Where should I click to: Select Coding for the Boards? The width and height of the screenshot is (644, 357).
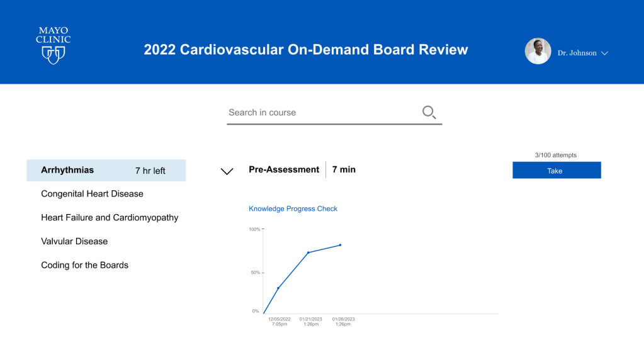[84, 266]
